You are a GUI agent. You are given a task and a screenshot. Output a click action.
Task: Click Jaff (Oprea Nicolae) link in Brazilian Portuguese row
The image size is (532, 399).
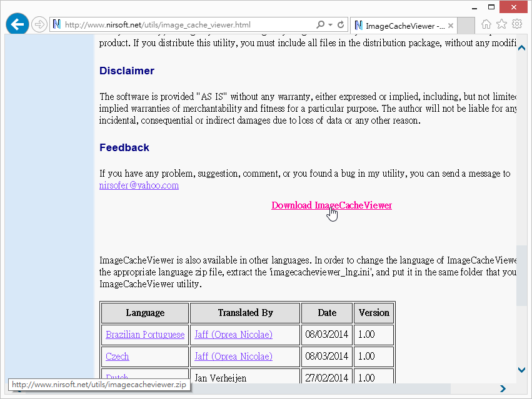233,335
